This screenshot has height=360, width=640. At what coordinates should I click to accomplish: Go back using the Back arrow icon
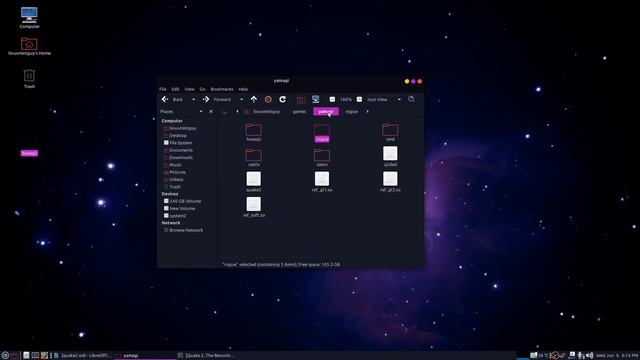pos(165,99)
